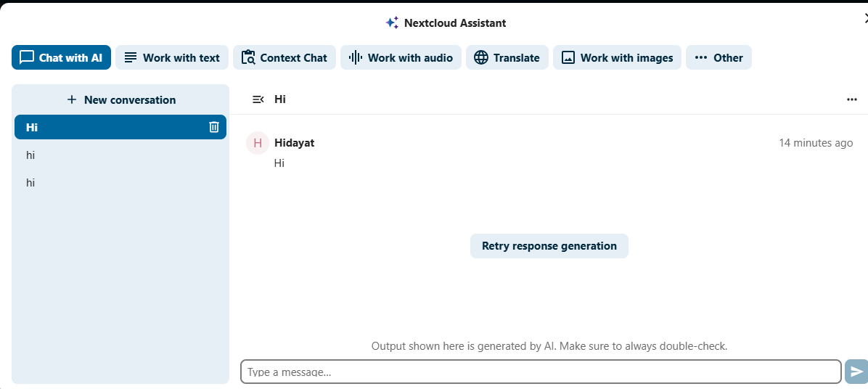Viewport: 868px width, 389px height.
Task: Close the Nextcloud Assistant dialog
Action: tap(864, 19)
